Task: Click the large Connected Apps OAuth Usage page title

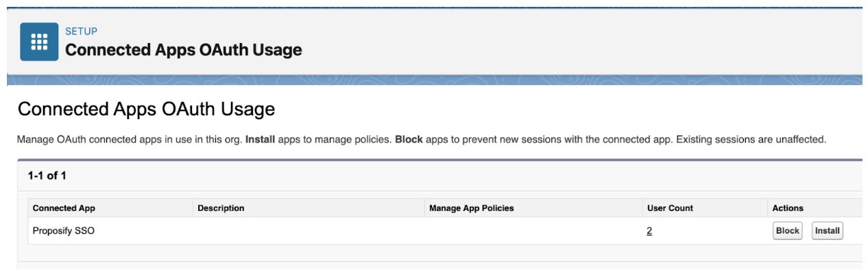Action: pyautogui.click(x=146, y=109)
